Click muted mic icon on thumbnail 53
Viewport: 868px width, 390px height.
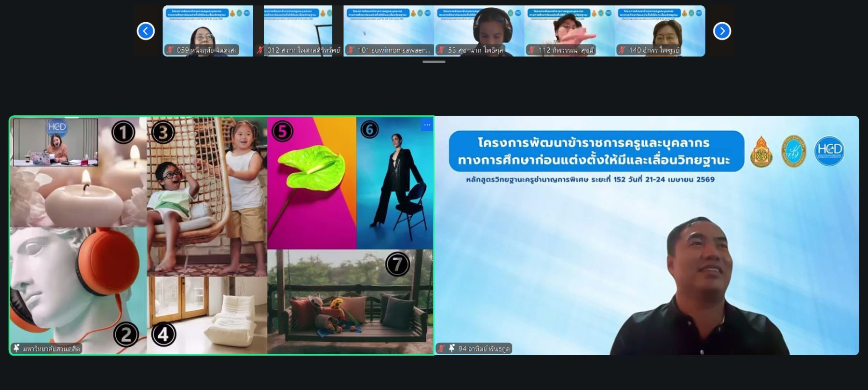click(441, 50)
